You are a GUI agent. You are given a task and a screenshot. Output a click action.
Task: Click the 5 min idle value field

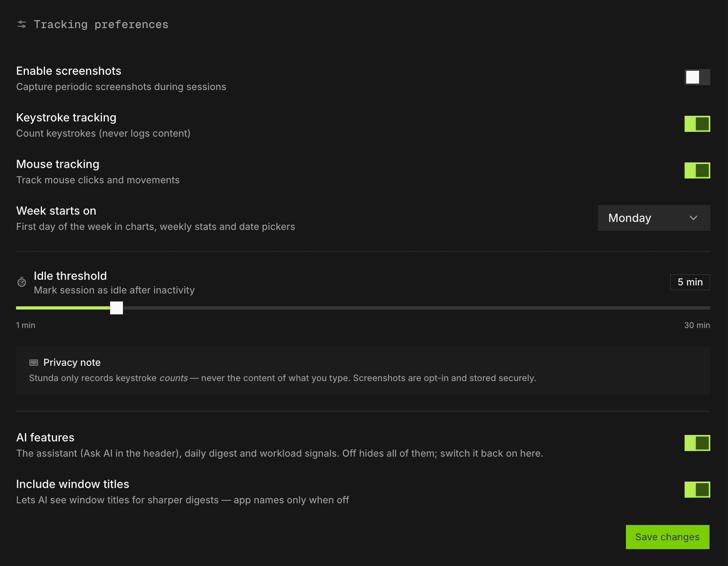tap(690, 282)
